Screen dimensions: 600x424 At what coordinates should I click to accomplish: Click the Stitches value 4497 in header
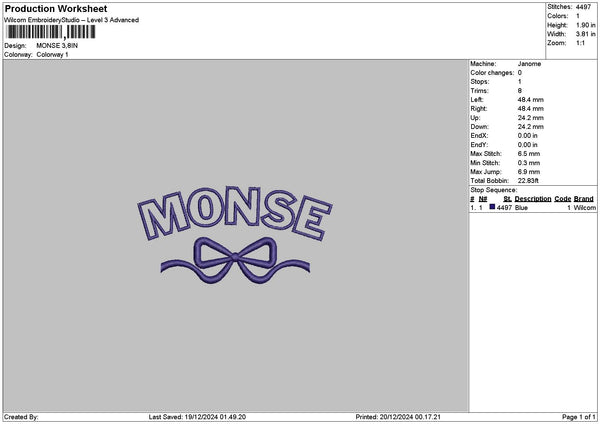(584, 7)
